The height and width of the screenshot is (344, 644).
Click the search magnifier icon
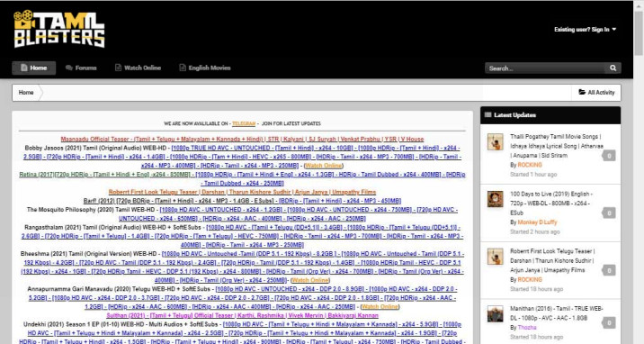(x=613, y=68)
